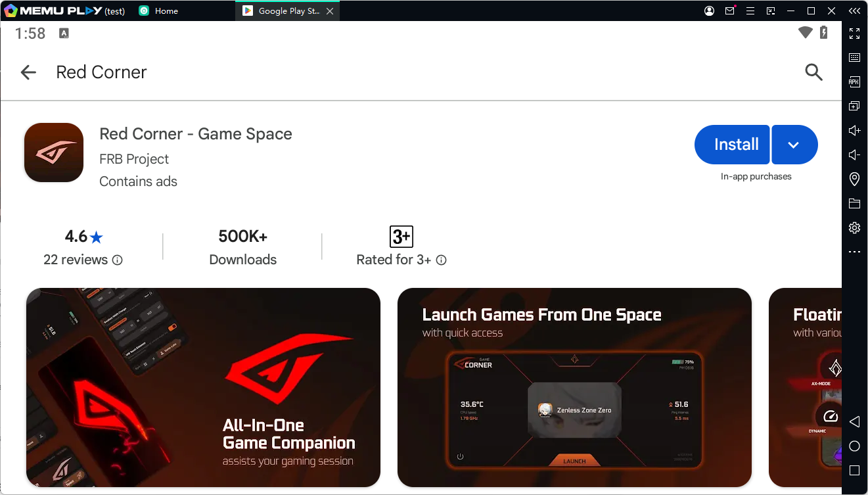Open the 22 reviews label
Screen dimensions: 868x495
pyautogui.click(x=76, y=260)
